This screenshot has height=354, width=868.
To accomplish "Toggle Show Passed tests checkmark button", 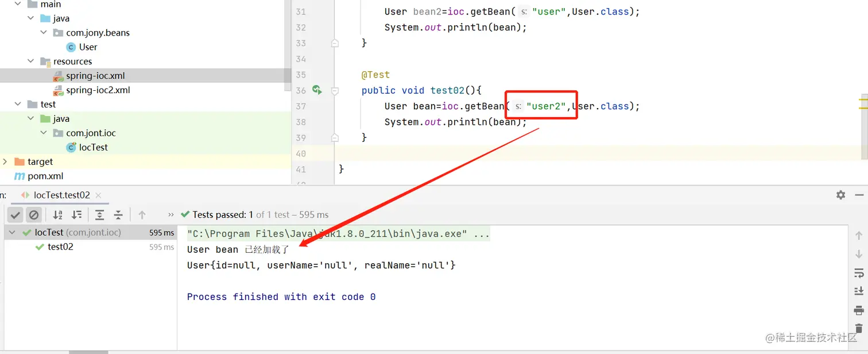I will point(15,215).
